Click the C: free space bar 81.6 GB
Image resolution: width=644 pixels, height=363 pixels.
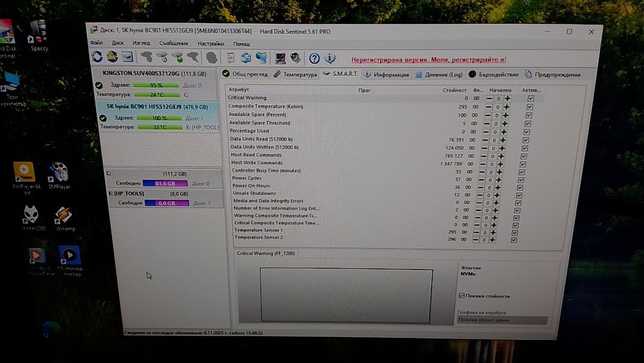click(165, 183)
